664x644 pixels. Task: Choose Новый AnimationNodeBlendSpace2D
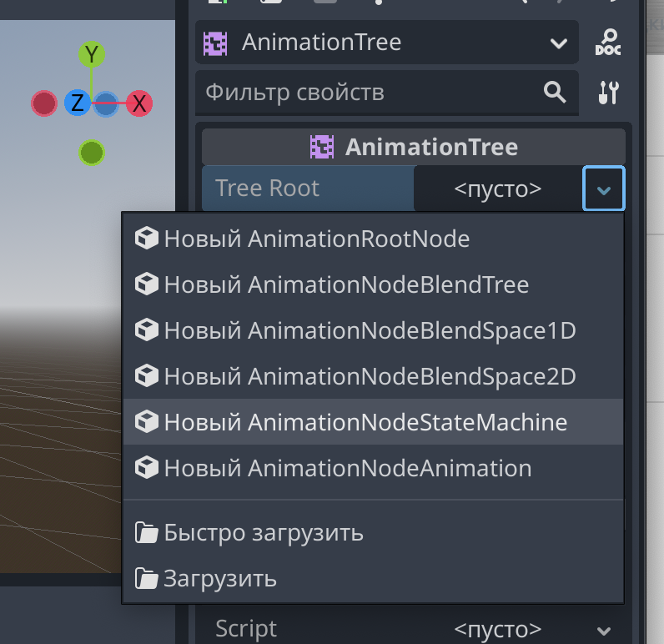pyautogui.click(x=373, y=376)
